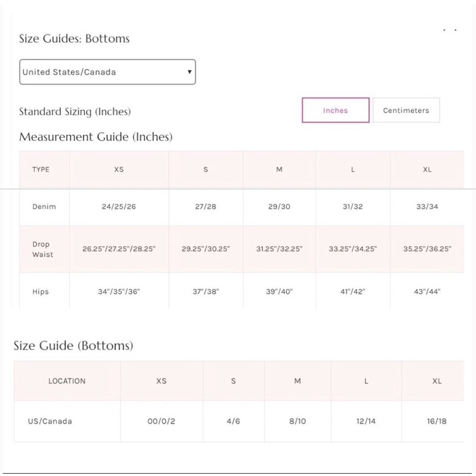This screenshot has width=476, height=476.
Task: Click the Hips row label
Action: [x=40, y=292]
